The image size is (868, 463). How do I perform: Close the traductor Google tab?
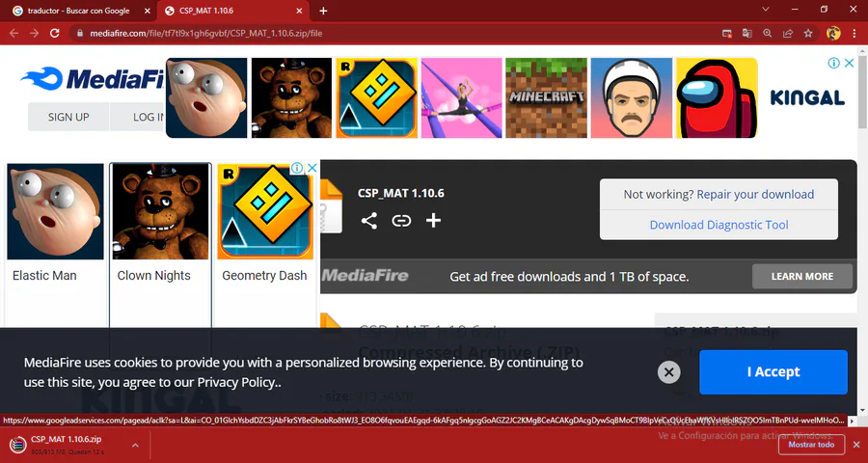tap(148, 11)
